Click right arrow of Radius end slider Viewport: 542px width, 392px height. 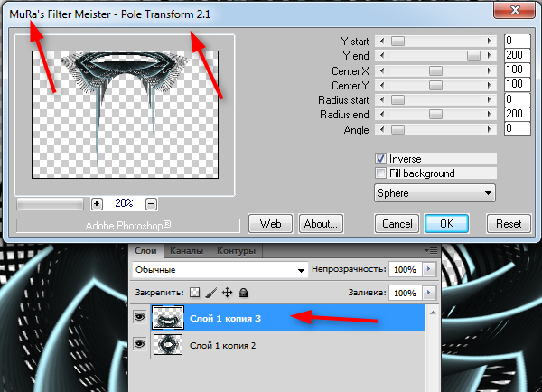(489, 115)
